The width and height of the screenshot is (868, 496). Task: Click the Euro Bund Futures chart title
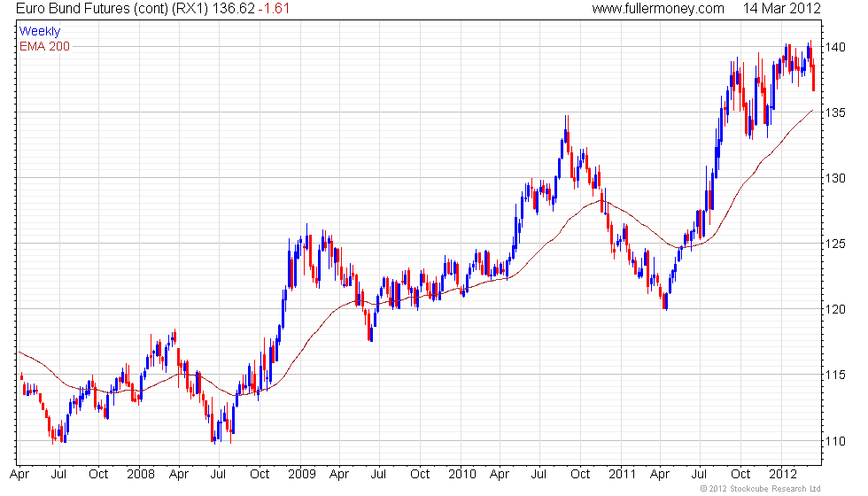111,9
